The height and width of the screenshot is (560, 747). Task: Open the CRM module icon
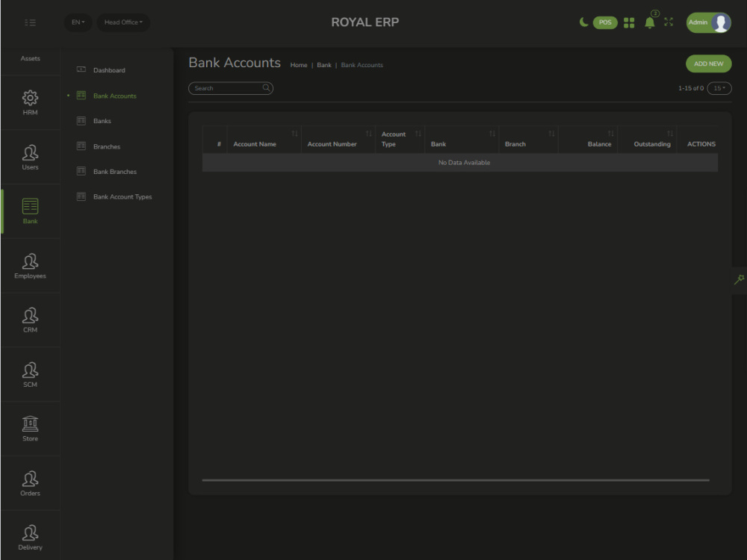point(30,315)
